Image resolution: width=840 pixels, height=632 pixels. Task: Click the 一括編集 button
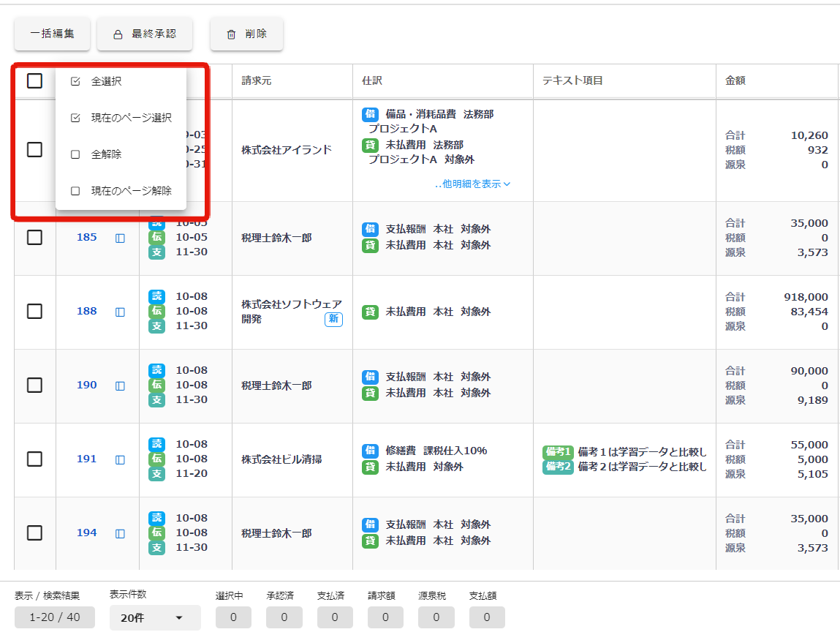click(52, 34)
